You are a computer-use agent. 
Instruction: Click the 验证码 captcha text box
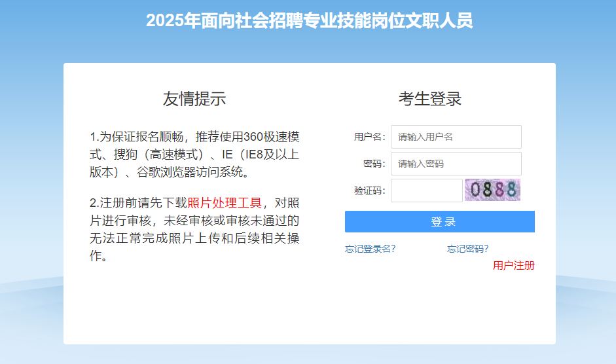click(x=426, y=191)
